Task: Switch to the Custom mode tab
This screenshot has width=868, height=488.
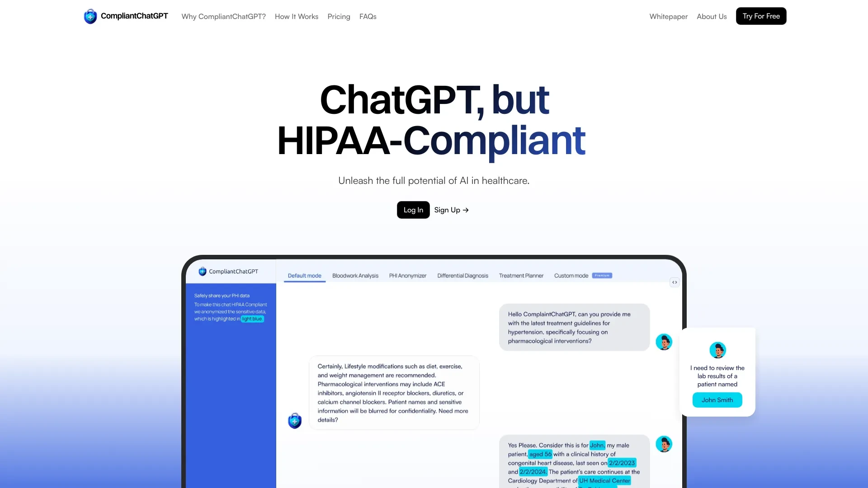Action: coord(571,275)
